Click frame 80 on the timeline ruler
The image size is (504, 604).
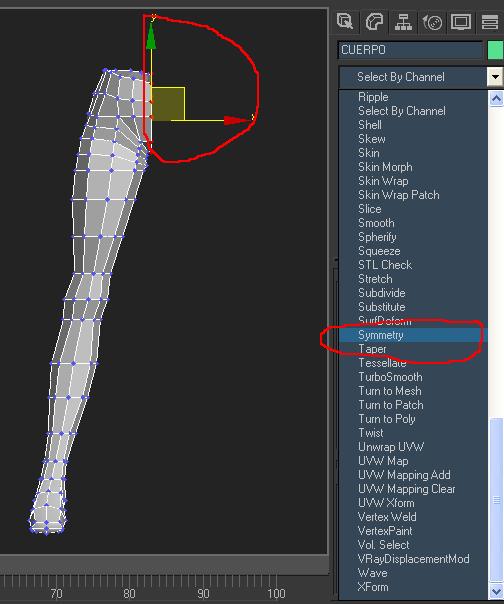(129, 594)
